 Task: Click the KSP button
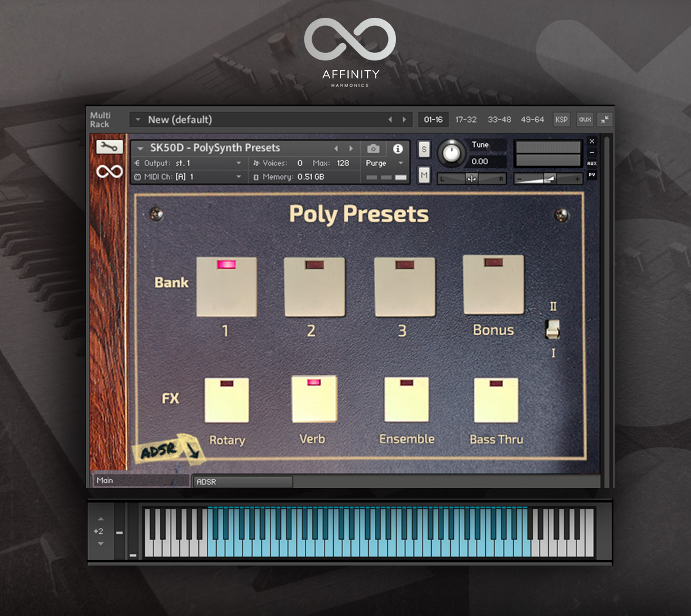click(x=562, y=120)
